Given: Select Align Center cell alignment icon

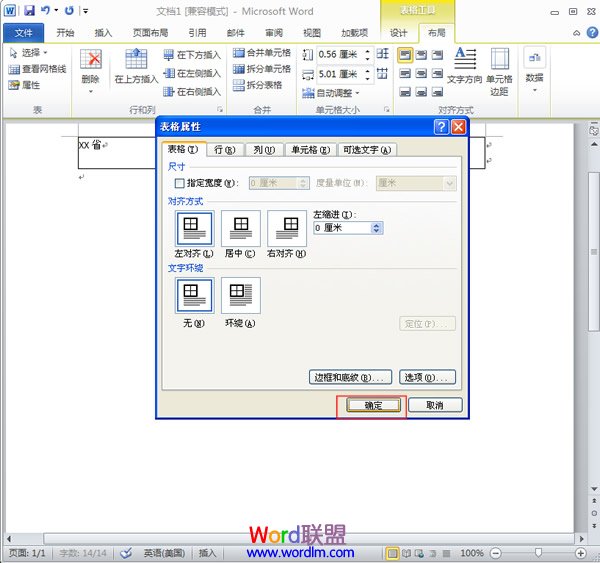Looking at the screenshot, I should (421, 73).
